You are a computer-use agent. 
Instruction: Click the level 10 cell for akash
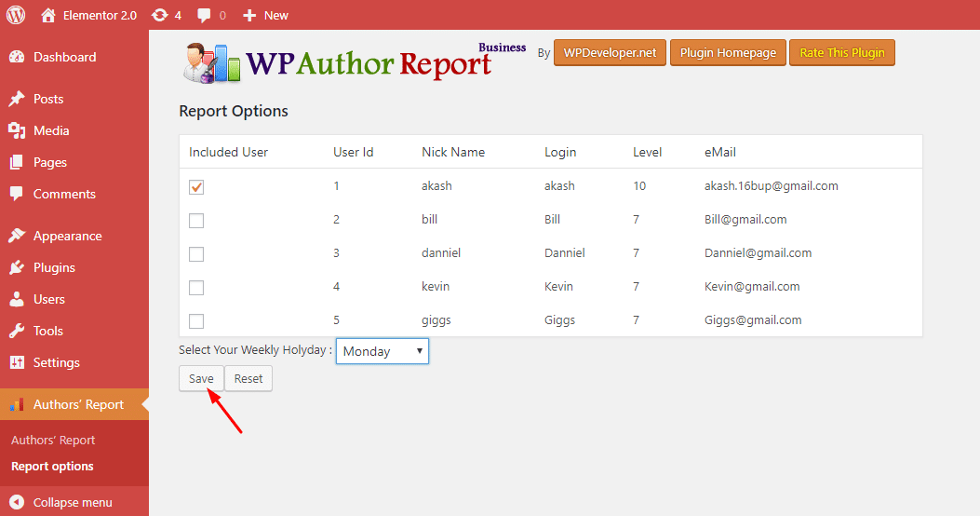[639, 185]
